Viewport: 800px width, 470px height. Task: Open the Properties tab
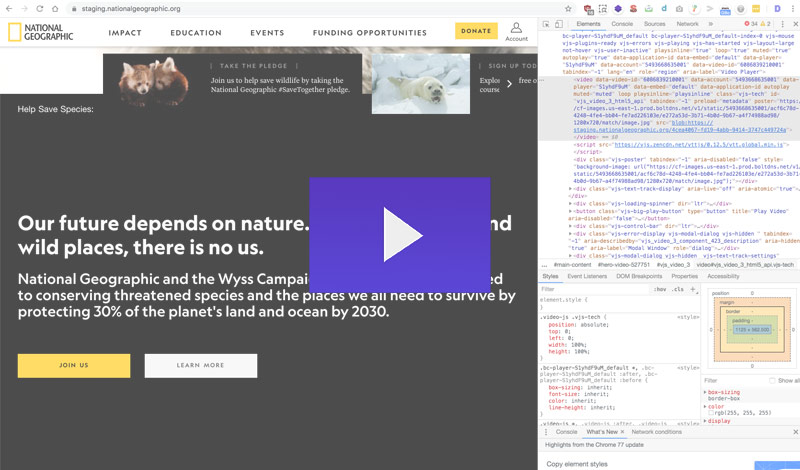pyautogui.click(x=685, y=276)
